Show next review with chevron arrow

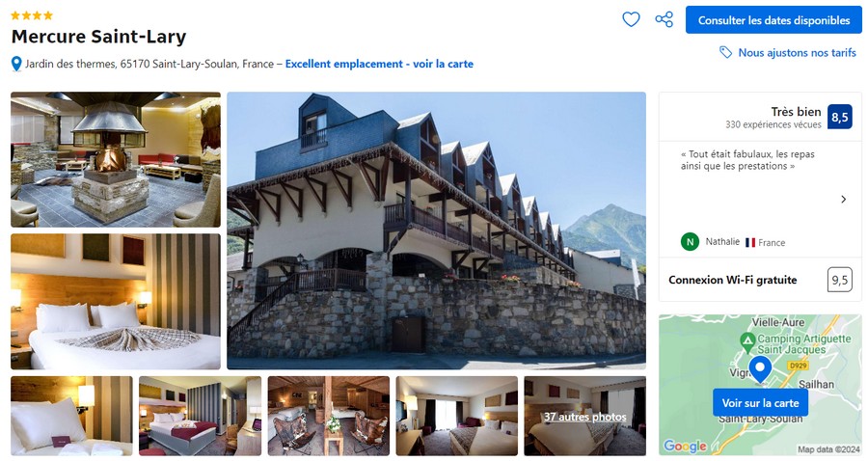844,200
